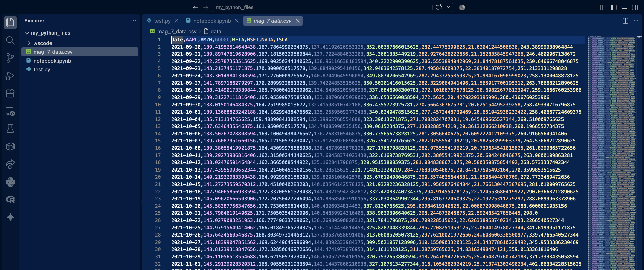644x270 pixels.
Task: Click the file icon next to data breadcrumb
Action: click(206, 31)
